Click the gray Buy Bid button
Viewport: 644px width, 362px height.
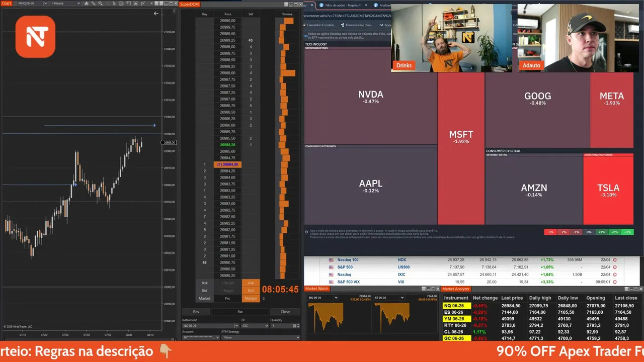pos(204,291)
